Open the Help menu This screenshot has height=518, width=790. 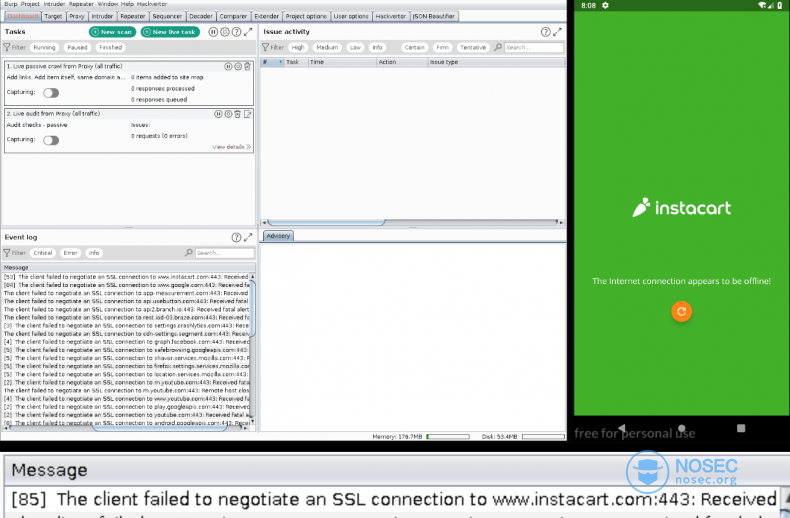click(127, 4)
